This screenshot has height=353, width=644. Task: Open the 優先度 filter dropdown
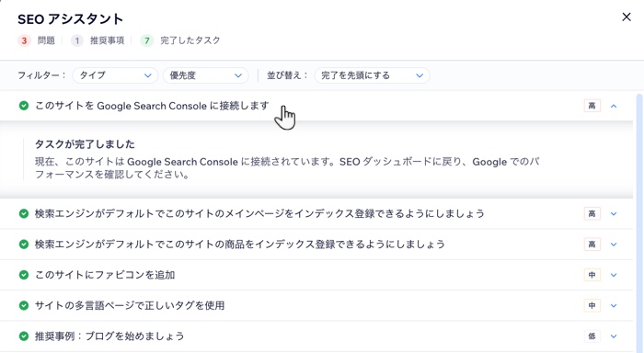click(206, 75)
